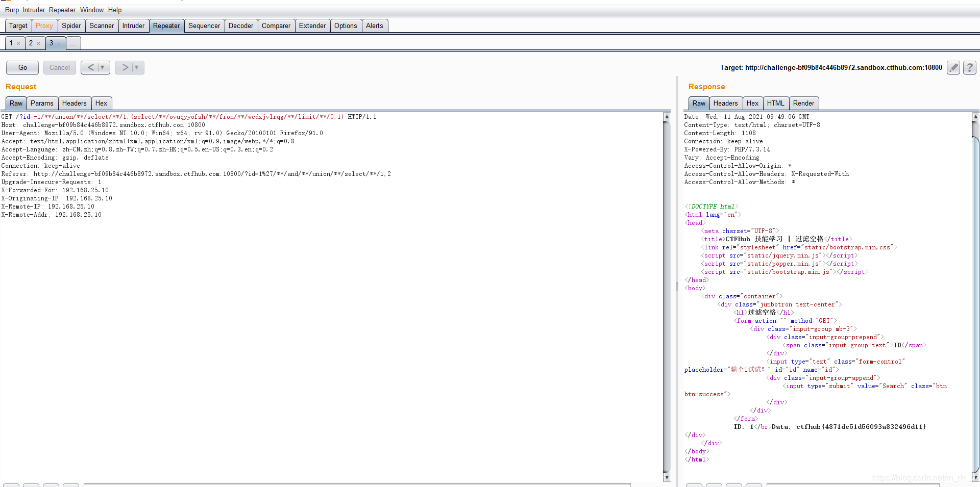The width and height of the screenshot is (980, 487).
Task: Show the Request Raw view
Action: coord(16,103)
